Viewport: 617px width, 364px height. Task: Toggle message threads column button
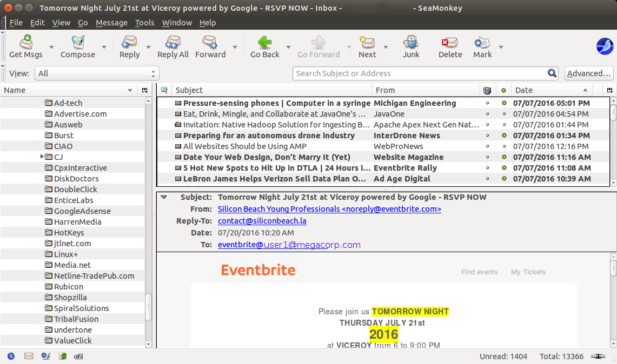click(164, 90)
